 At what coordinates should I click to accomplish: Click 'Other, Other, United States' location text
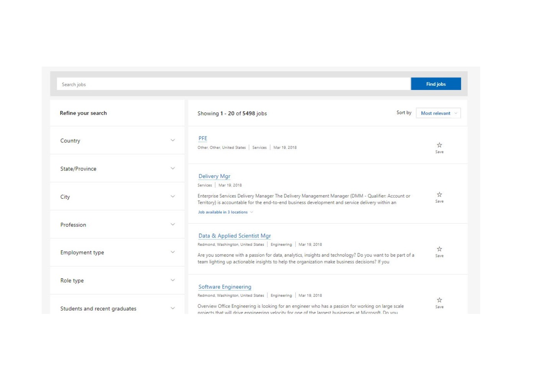(222, 147)
